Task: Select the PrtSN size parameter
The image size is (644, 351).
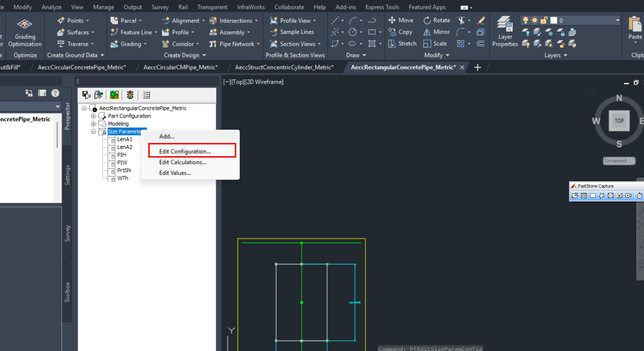Action: point(124,170)
